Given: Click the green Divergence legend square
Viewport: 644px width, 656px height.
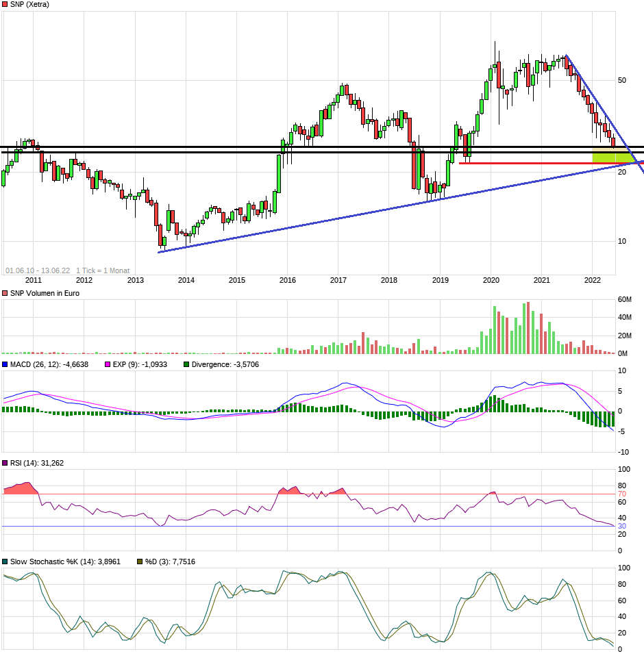Looking at the screenshot, I should pyautogui.click(x=186, y=365).
